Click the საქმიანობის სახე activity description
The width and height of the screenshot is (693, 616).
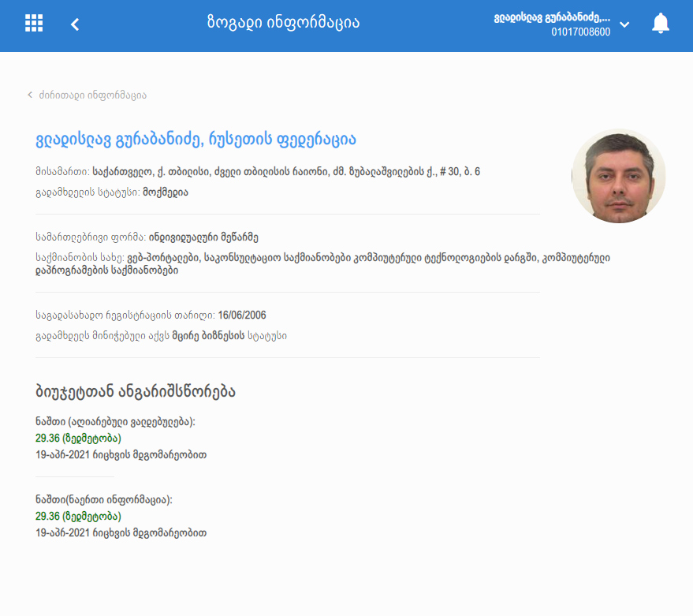323,263
